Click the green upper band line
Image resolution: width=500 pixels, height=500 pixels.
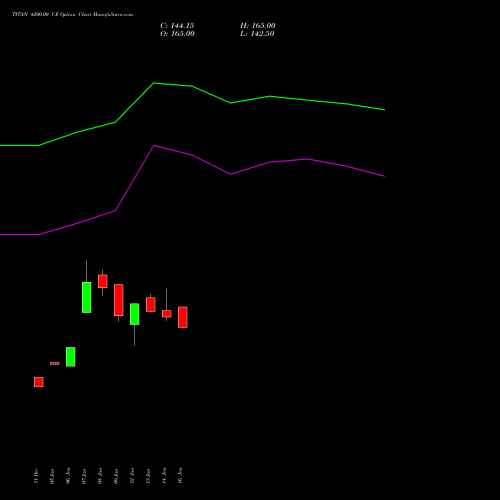[x=192, y=86]
